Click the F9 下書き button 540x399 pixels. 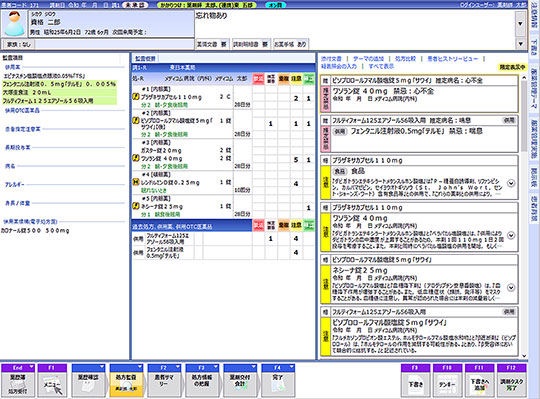[x=415, y=381]
